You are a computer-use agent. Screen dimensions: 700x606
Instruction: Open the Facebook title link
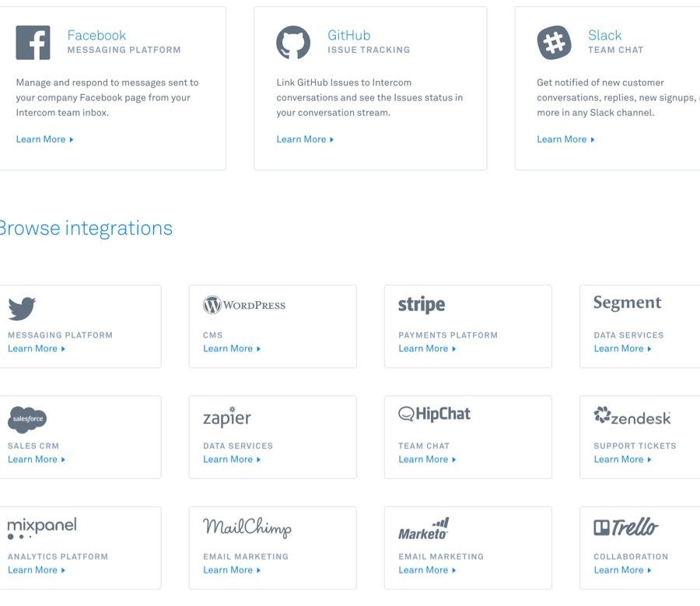pyautogui.click(x=97, y=35)
